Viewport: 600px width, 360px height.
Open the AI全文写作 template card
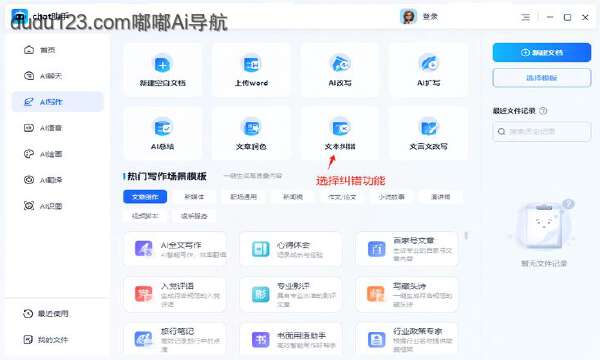point(175,249)
